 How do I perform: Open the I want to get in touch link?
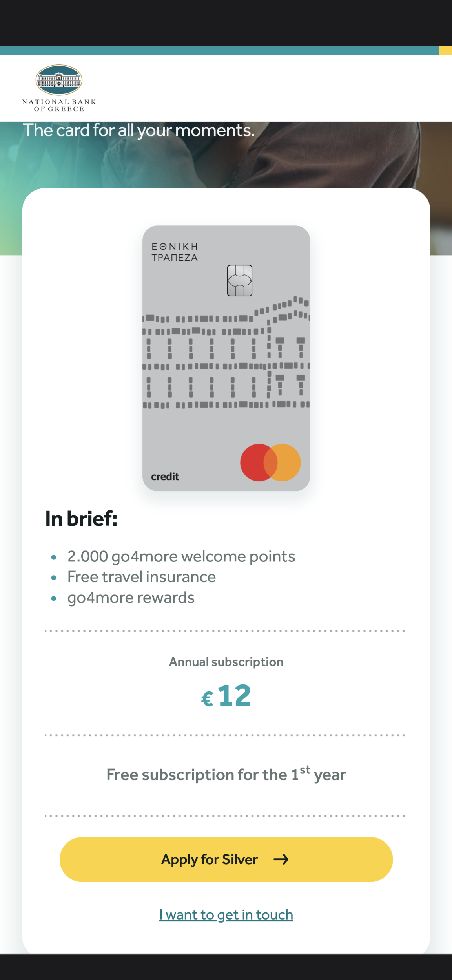(x=226, y=914)
